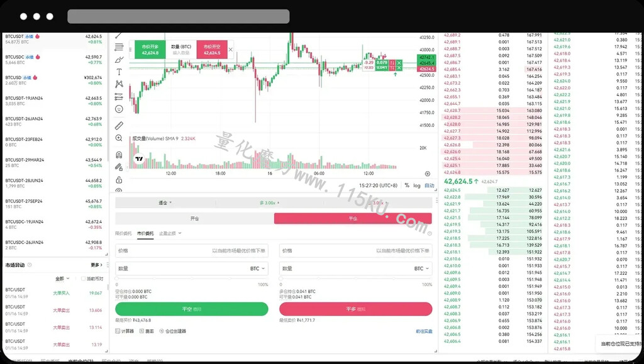Select the pattern drawing tool
Screen dimensions: 644x364
point(119,84)
